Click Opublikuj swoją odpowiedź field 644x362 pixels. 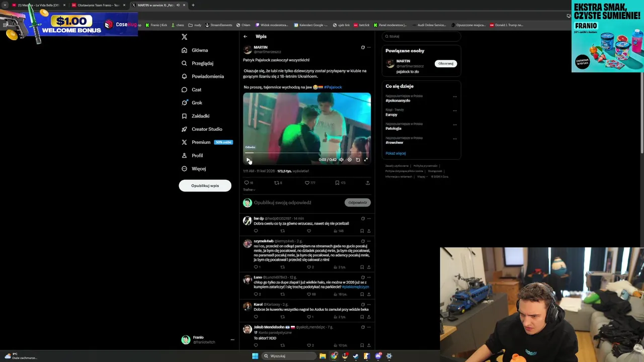[283, 203]
